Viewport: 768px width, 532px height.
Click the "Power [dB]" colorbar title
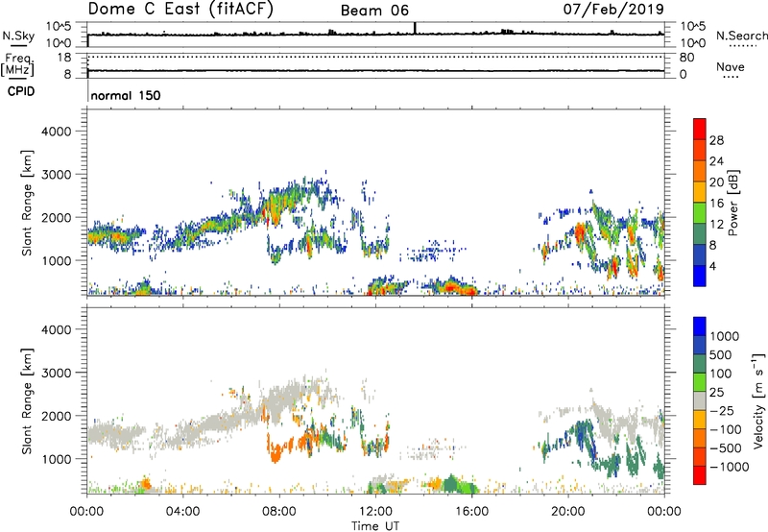[732, 203]
